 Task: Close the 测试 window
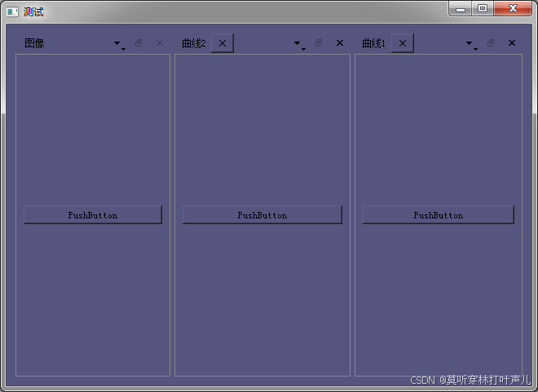(513, 9)
